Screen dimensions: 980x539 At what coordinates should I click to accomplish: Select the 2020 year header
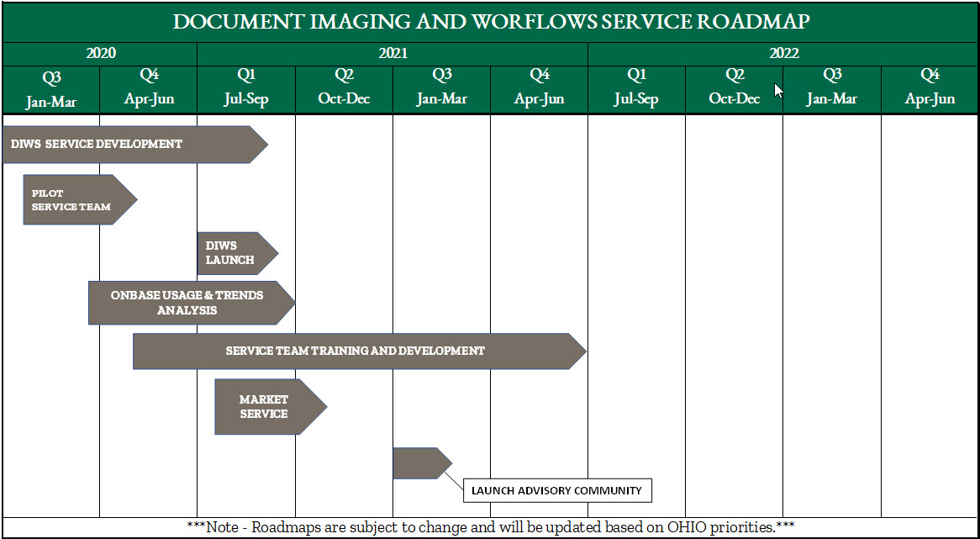click(x=100, y=54)
